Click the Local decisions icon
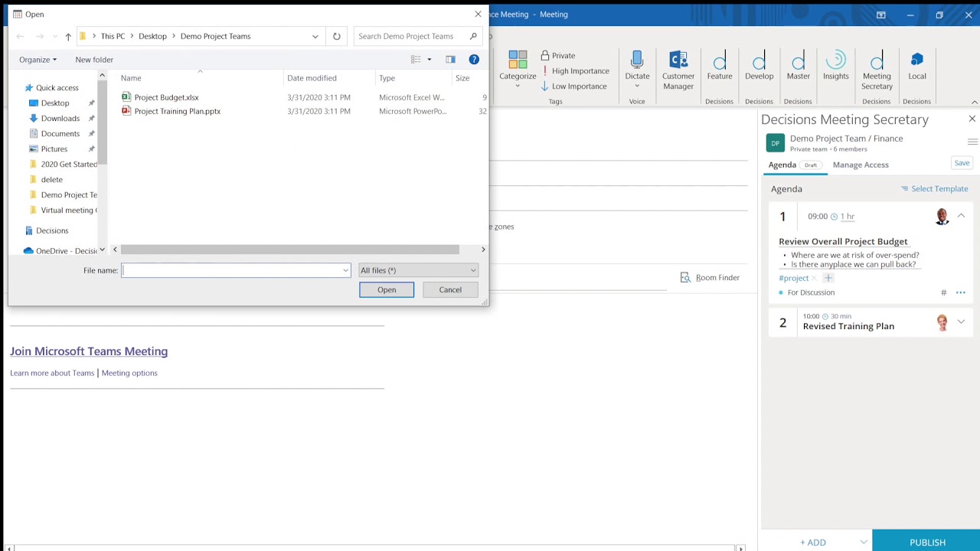This screenshot has height=551, width=980. click(917, 60)
